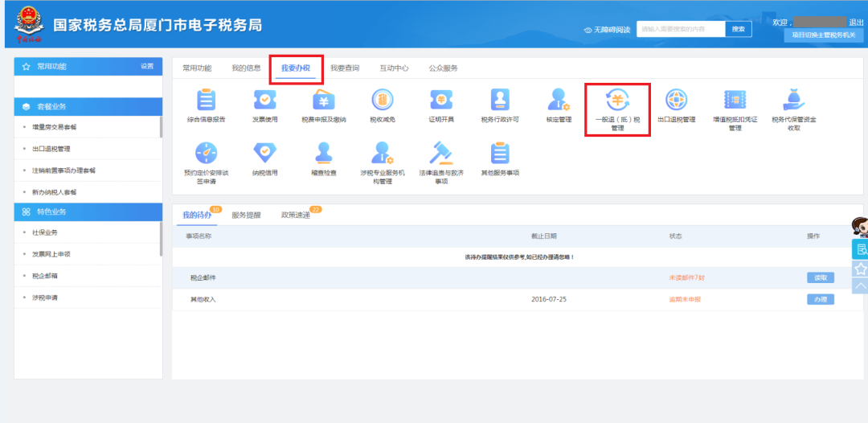Open 社保业务 in sidebar

click(45, 232)
